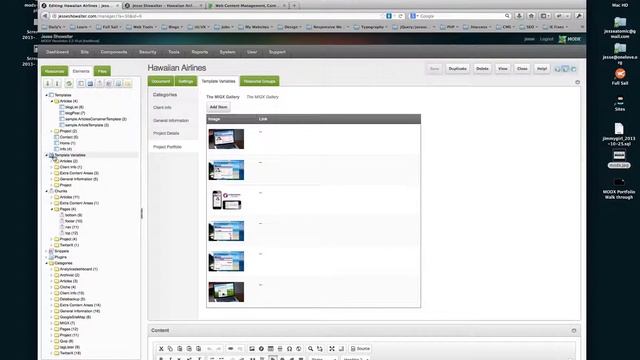This screenshot has width=640, height=360.
Task: Collapse the Pages (4) chunks folder
Action: coord(52,209)
